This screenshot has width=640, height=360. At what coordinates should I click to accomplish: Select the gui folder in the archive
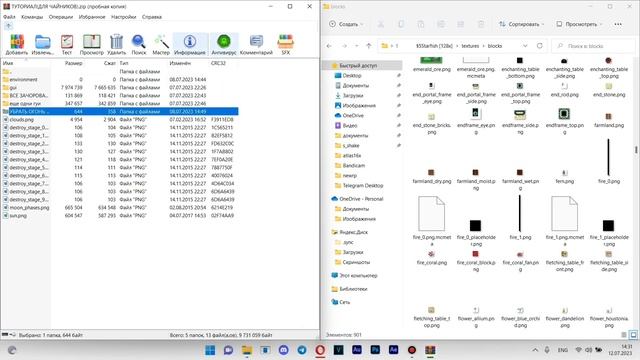coord(13,88)
